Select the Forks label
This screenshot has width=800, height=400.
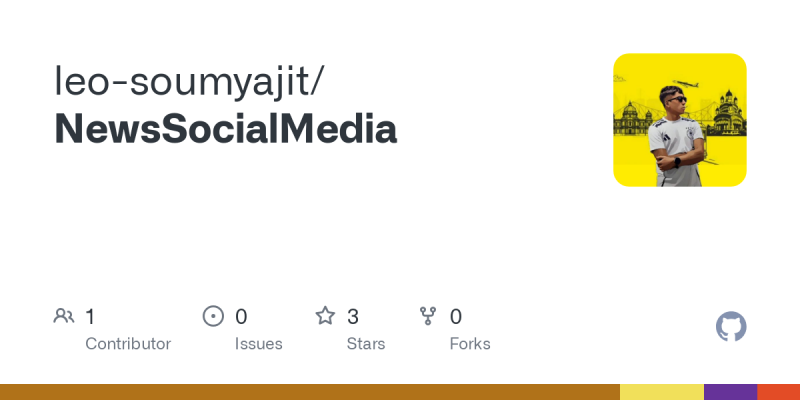click(x=470, y=344)
